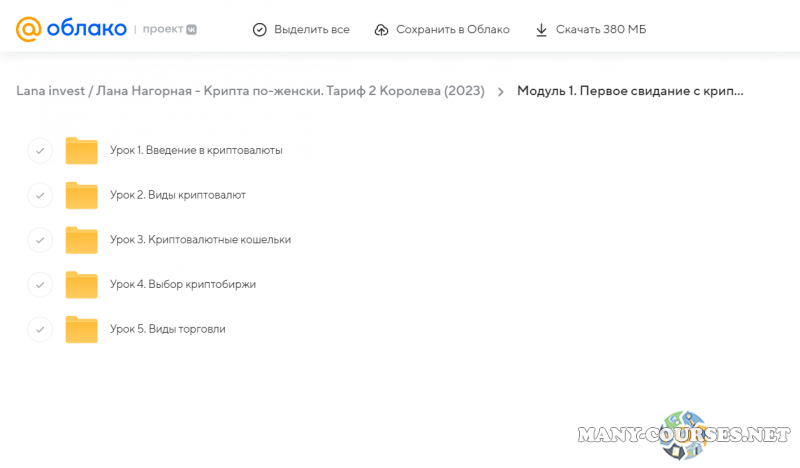
Task: Click the проект VK label
Action: tap(166, 30)
